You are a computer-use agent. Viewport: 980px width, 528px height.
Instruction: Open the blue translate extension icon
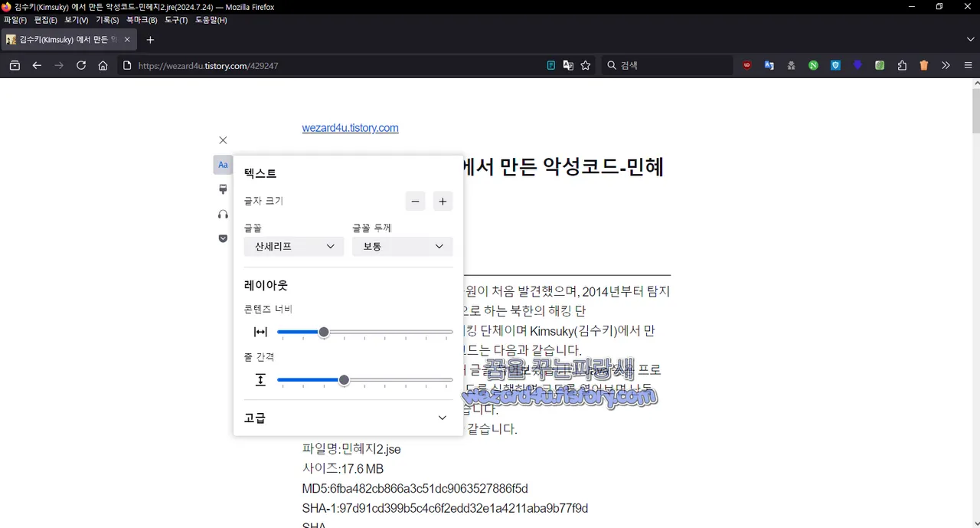769,66
